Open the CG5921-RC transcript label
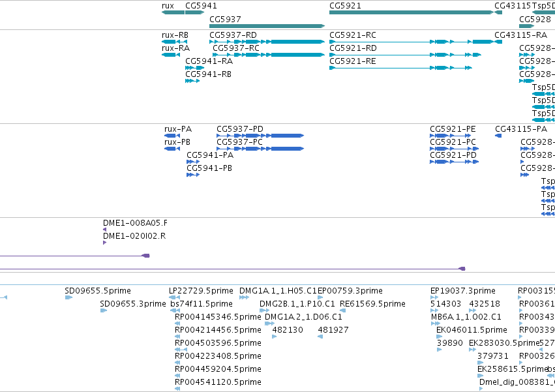This screenshot has width=555, height=392. pos(353,35)
